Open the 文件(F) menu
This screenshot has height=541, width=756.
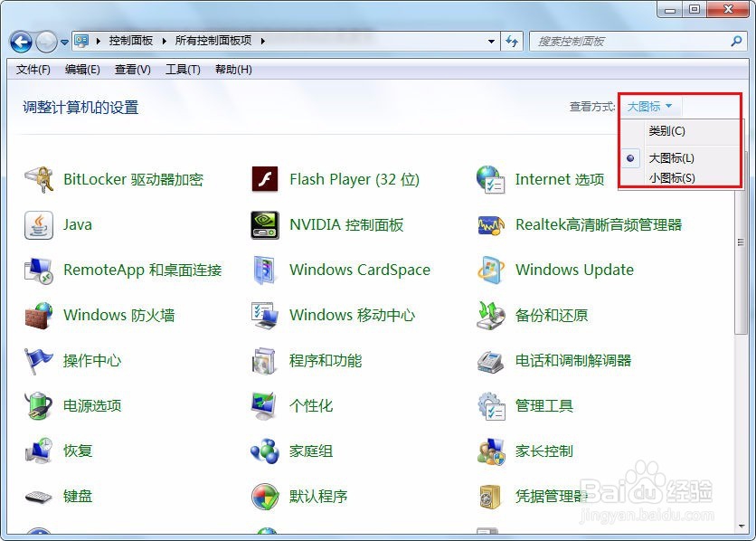(33, 70)
